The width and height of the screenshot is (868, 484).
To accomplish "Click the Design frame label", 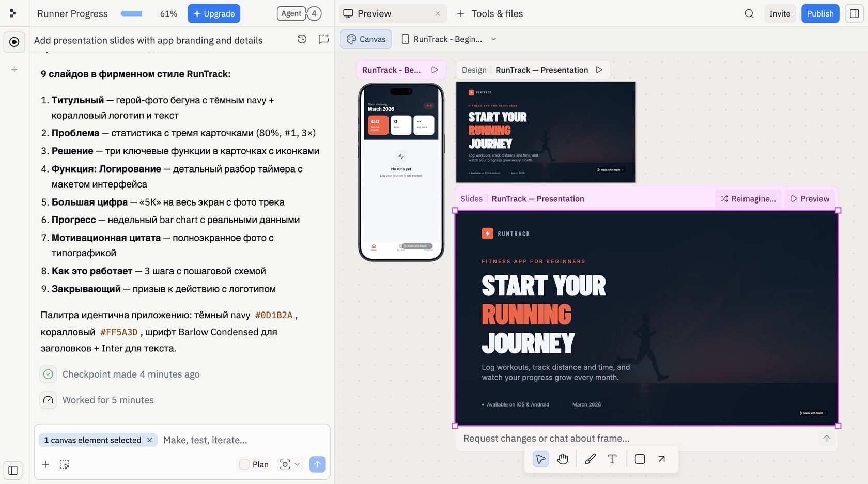I will [x=474, y=70].
